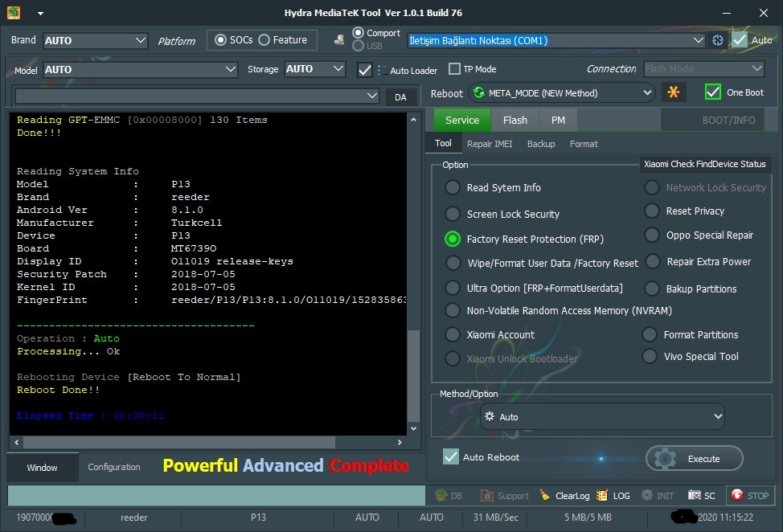Viewport: 783px width, 532px height.
Task: Switch to the Window tab
Action: coord(42,468)
